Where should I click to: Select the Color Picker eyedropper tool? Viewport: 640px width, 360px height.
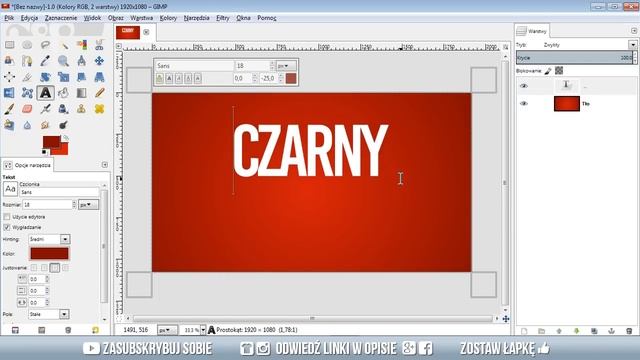pyautogui.click(x=45, y=61)
